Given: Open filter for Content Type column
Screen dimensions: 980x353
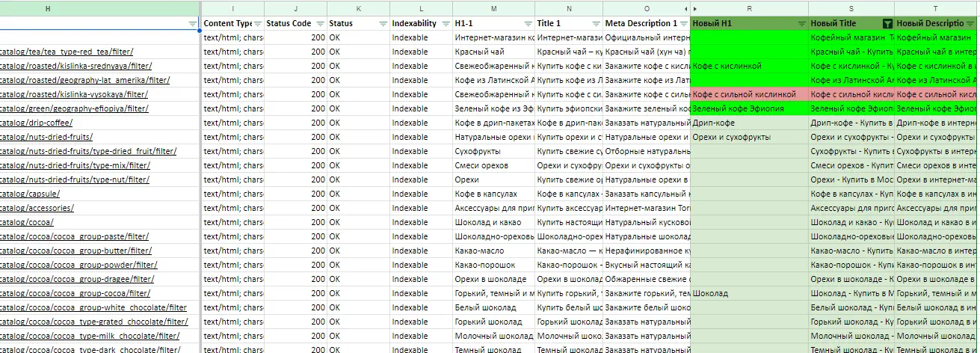Looking at the screenshot, I should [x=258, y=24].
